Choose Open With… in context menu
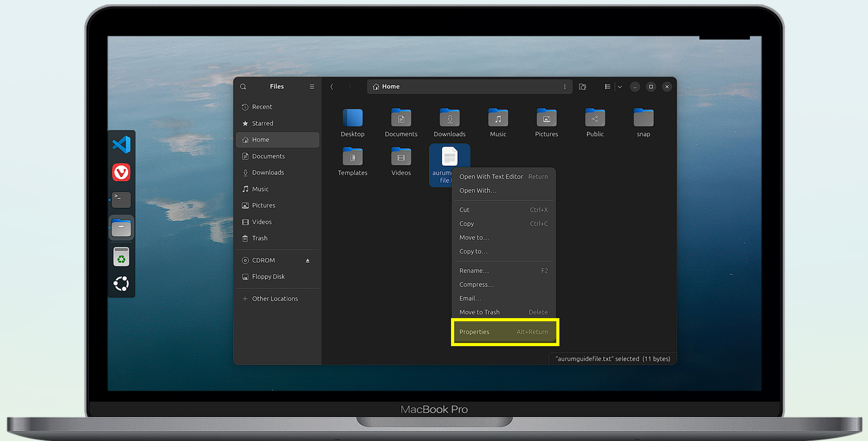Image resolution: width=868 pixels, height=441 pixels. [x=503, y=190]
